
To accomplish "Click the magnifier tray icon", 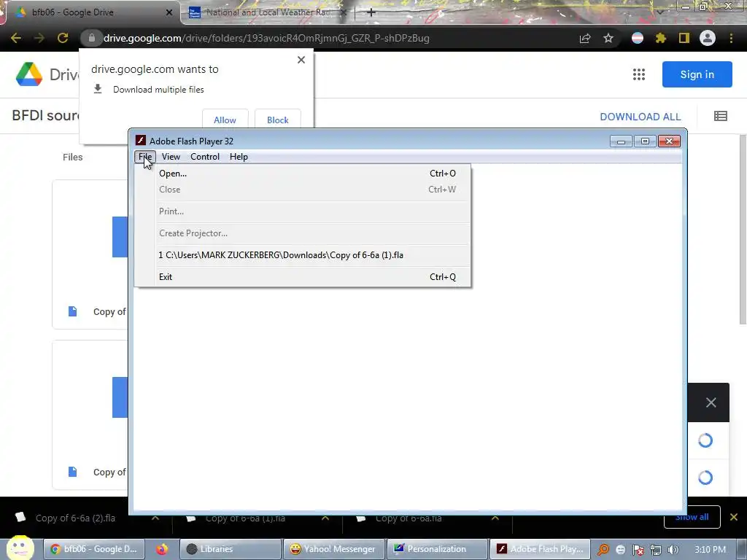I will click(603, 550).
